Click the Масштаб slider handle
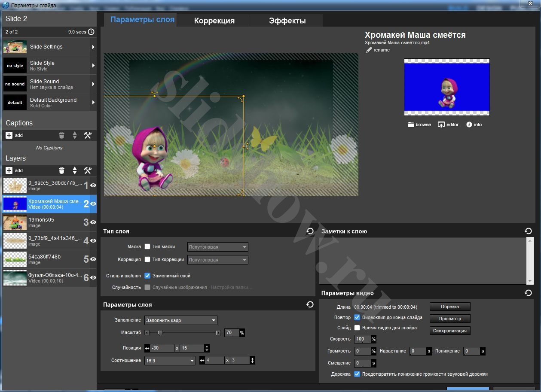 (160, 333)
